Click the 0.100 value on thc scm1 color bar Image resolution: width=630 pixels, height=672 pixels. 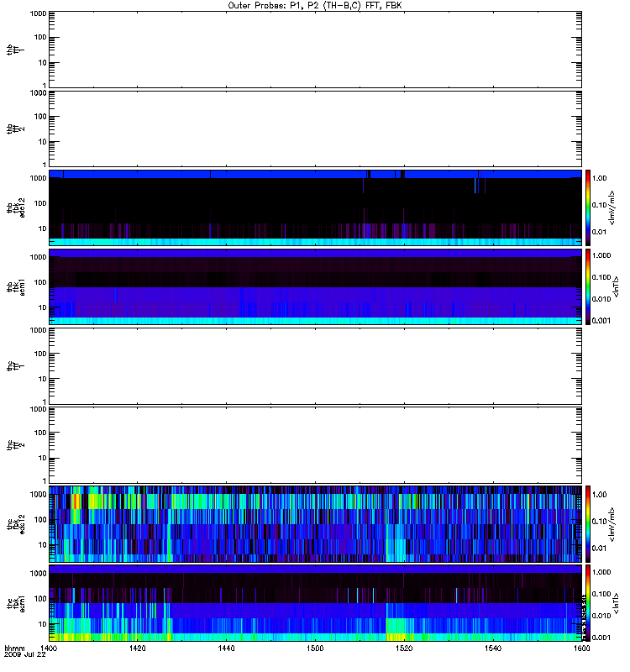(601, 594)
